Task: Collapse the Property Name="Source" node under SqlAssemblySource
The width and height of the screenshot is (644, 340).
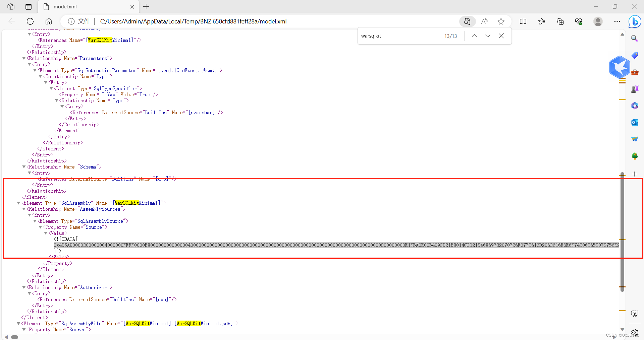Action: coord(40,227)
